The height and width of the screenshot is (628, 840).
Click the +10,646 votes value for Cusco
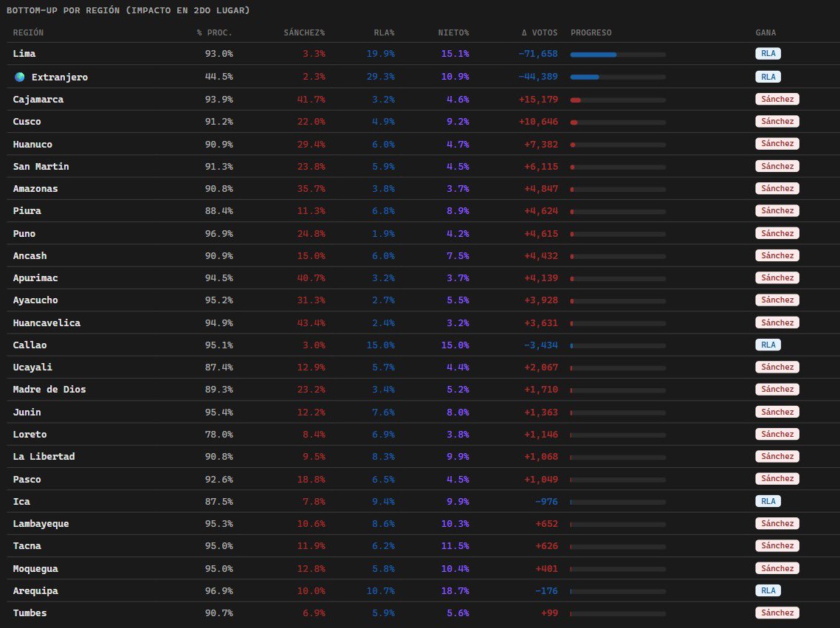(538, 122)
